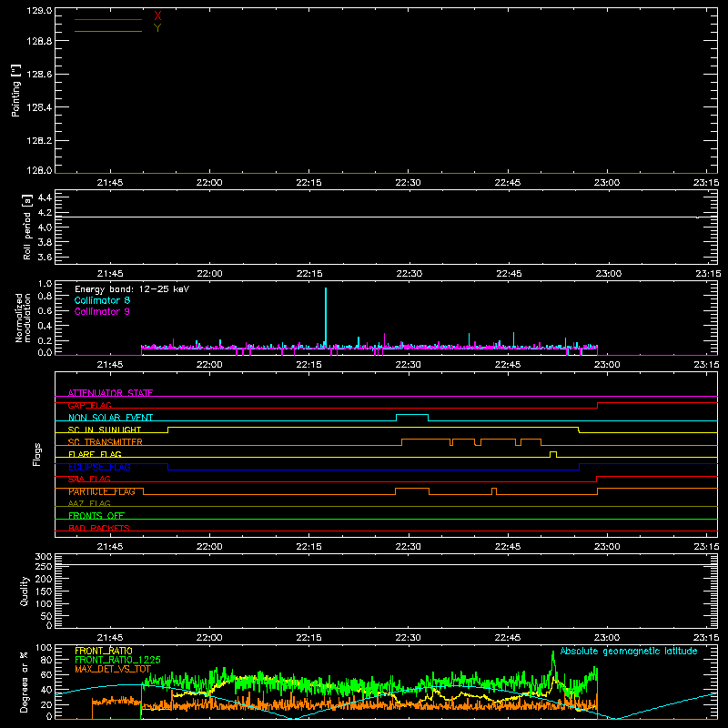Click the 0.8 tick on modulation axis

(45, 297)
